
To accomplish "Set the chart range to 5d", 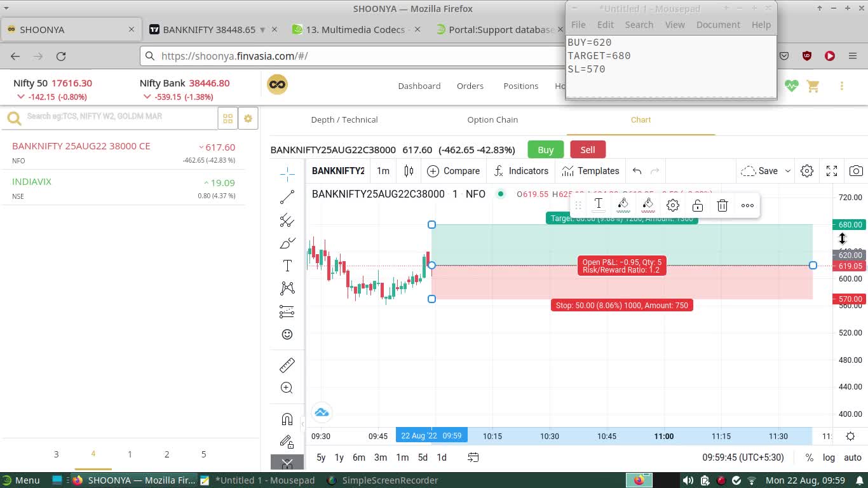I will click(423, 457).
